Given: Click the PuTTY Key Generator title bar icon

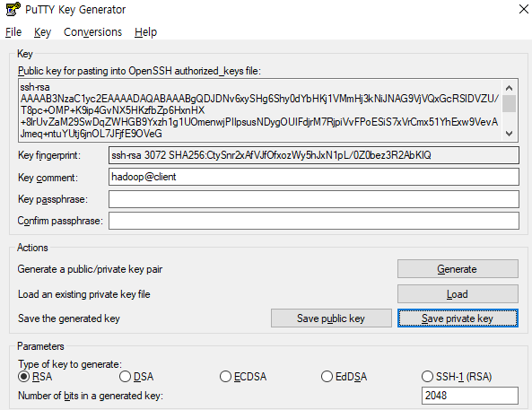Looking at the screenshot, I should pyautogui.click(x=13, y=9).
